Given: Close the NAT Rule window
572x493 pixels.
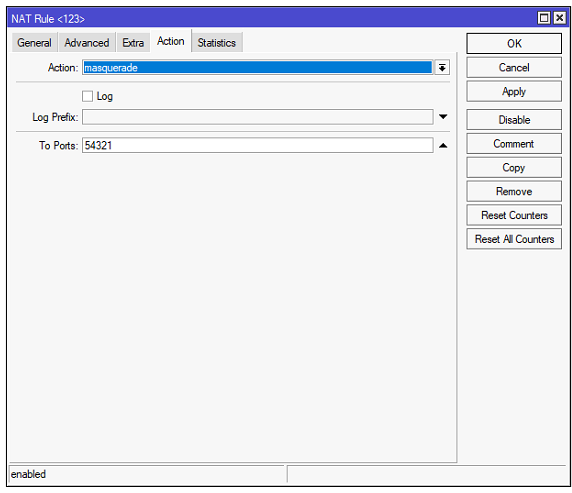Looking at the screenshot, I should point(560,18).
